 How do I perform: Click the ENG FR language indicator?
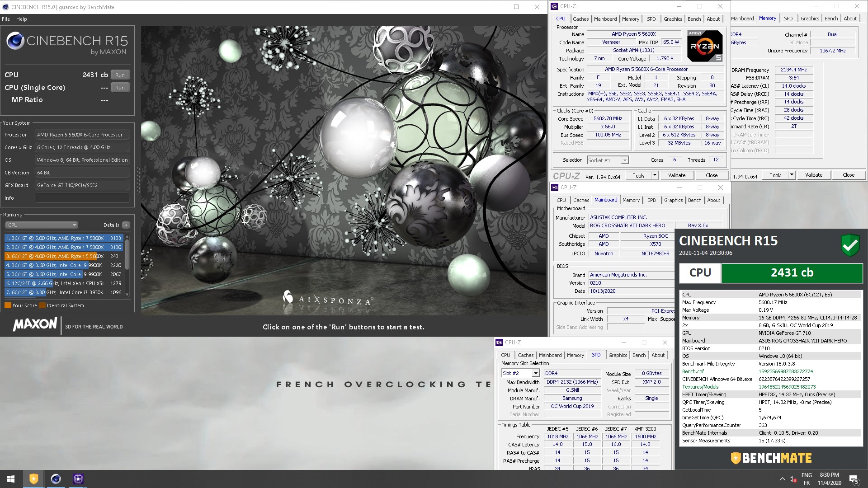click(x=807, y=479)
